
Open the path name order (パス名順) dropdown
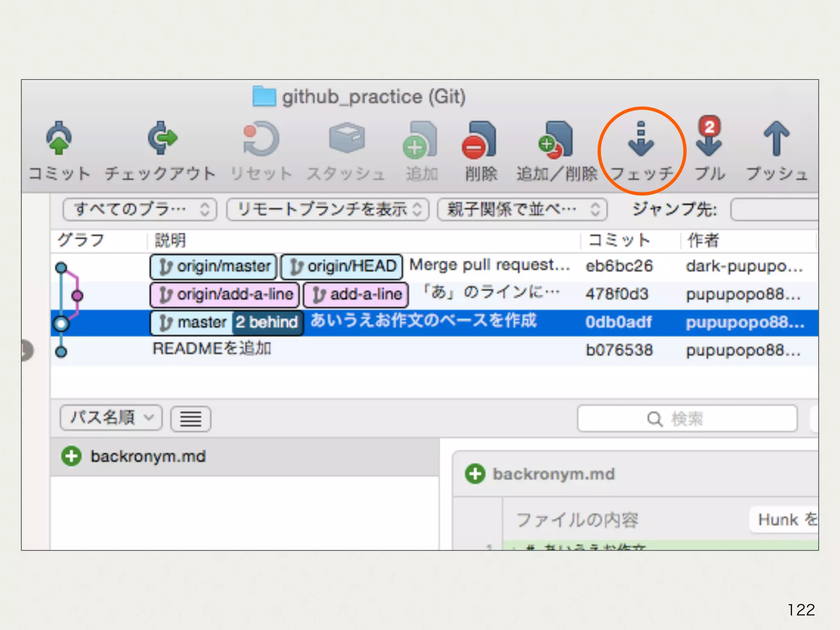pyautogui.click(x=111, y=418)
